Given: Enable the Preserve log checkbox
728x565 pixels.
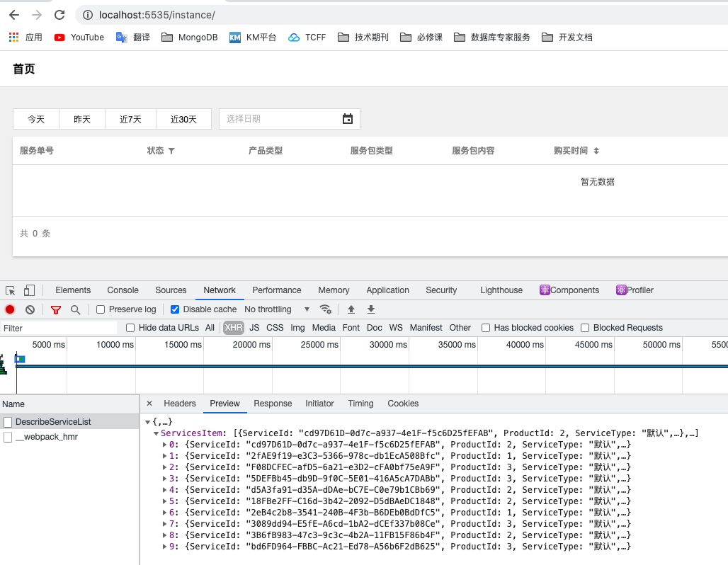Looking at the screenshot, I should 101,309.
